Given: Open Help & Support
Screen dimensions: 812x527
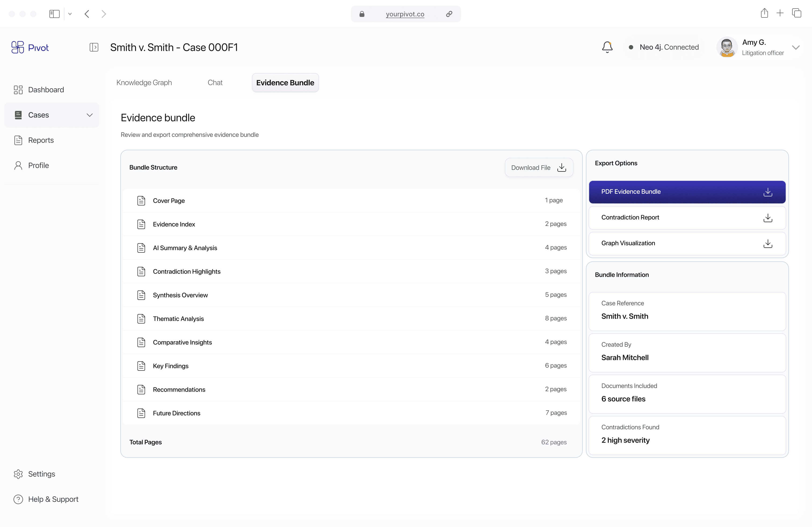Looking at the screenshot, I should (x=53, y=499).
